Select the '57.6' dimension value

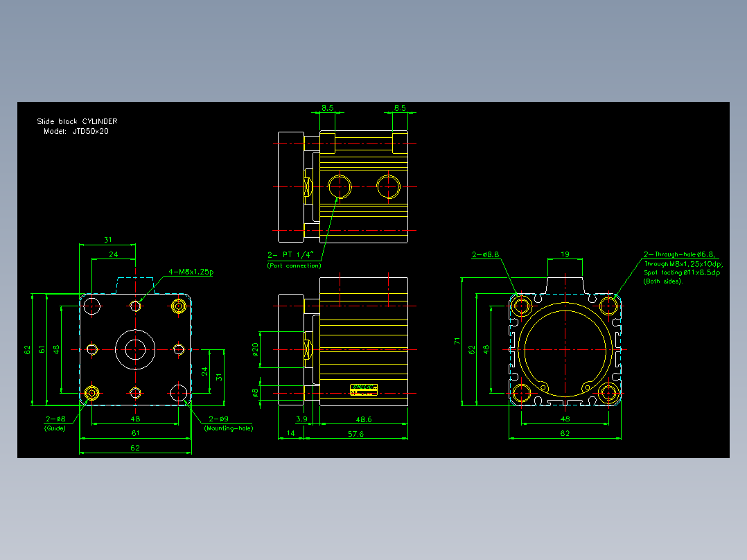coord(356,434)
